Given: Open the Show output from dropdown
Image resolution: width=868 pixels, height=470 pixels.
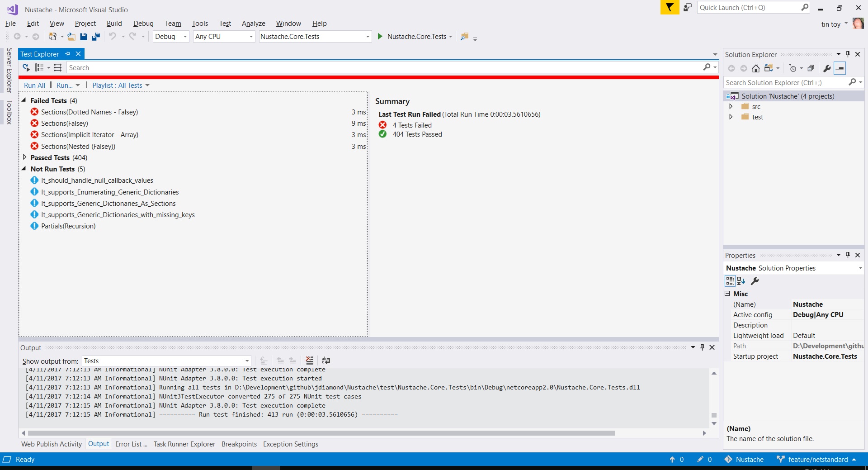Looking at the screenshot, I should coord(166,361).
